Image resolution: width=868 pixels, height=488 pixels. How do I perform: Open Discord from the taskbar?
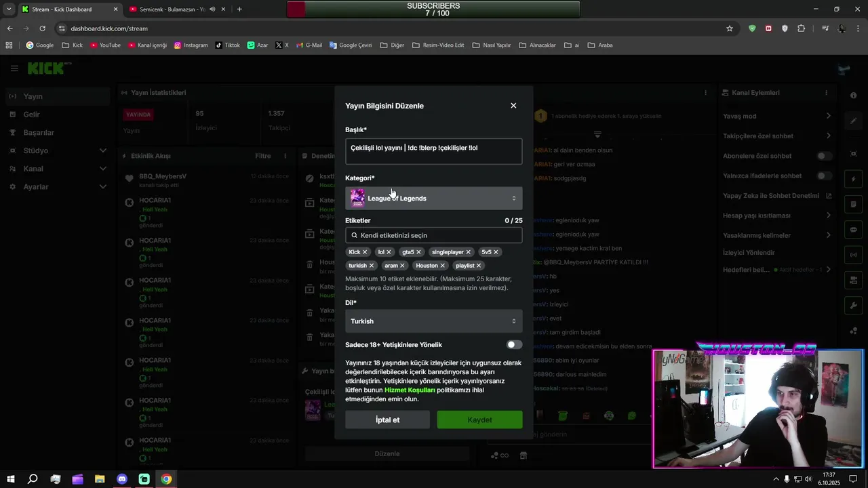tap(122, 479)
